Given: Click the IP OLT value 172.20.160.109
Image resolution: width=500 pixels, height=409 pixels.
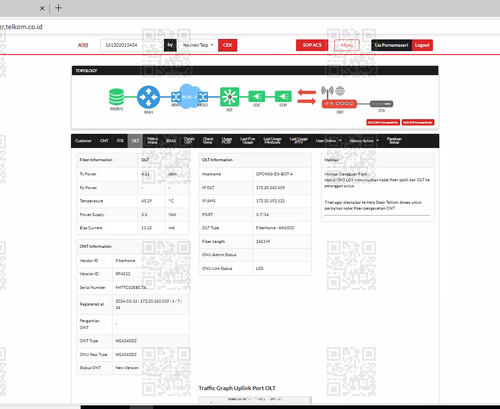Looking at the screenshot, I should click(270, 188).
